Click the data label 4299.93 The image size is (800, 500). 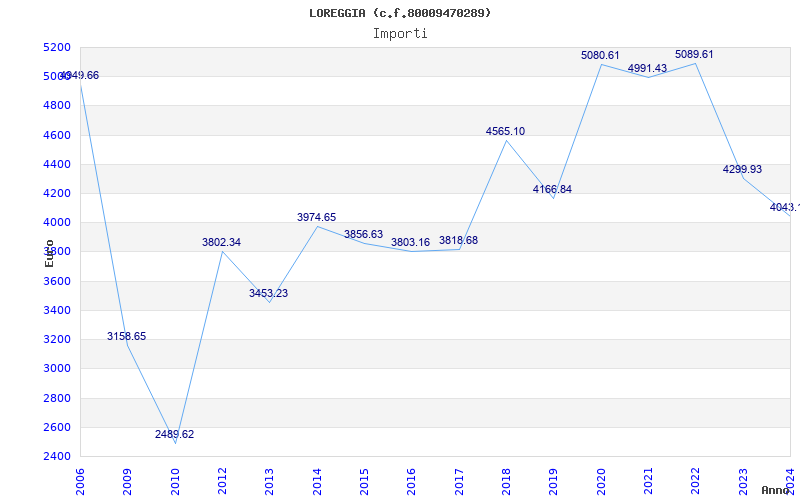click(x=742, y=169)
